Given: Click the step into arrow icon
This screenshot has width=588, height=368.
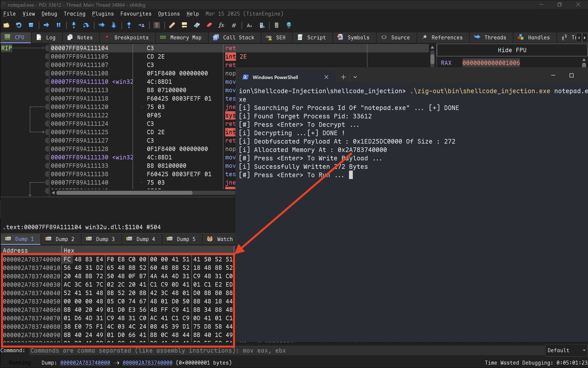Looking at the screenshot, I should point(74,25).
